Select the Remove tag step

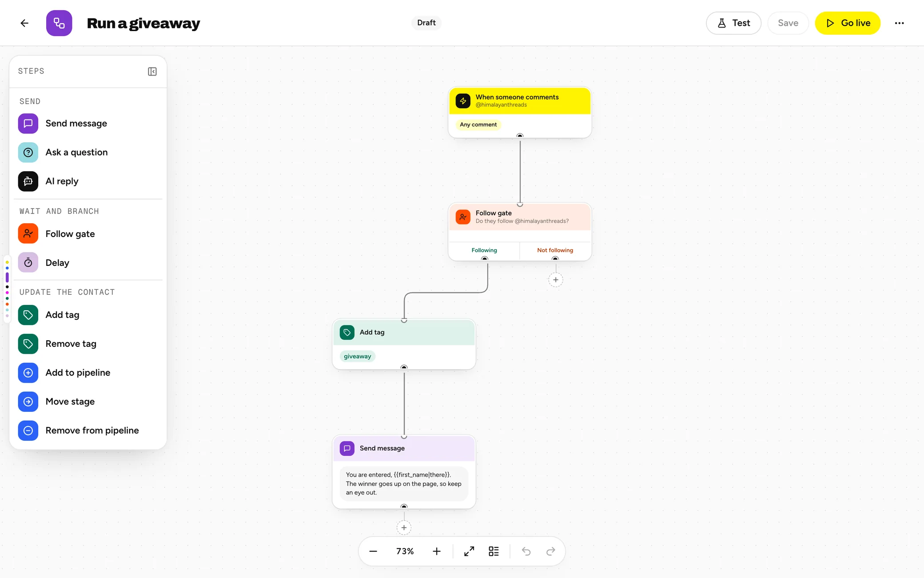pos(88,344)
